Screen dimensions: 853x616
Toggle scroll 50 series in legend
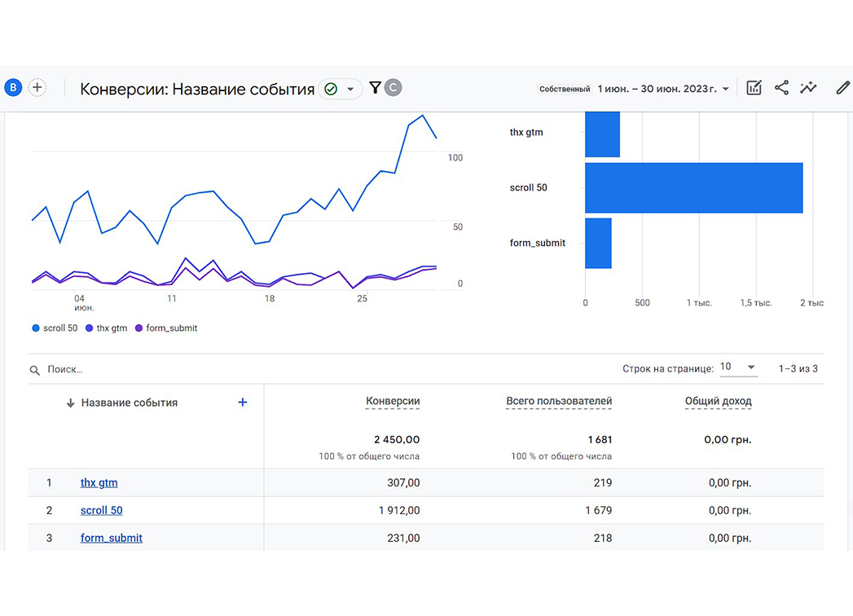pyautogui.click(x=55, y=328)
